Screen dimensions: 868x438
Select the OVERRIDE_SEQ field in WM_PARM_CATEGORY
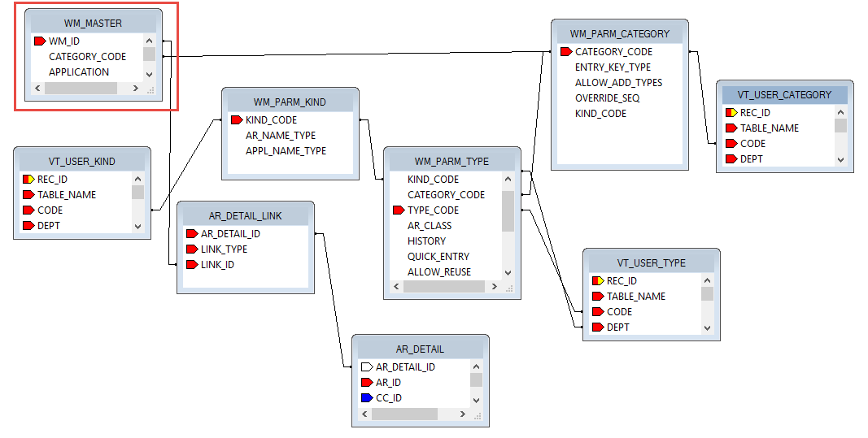[x=607, y=98]
